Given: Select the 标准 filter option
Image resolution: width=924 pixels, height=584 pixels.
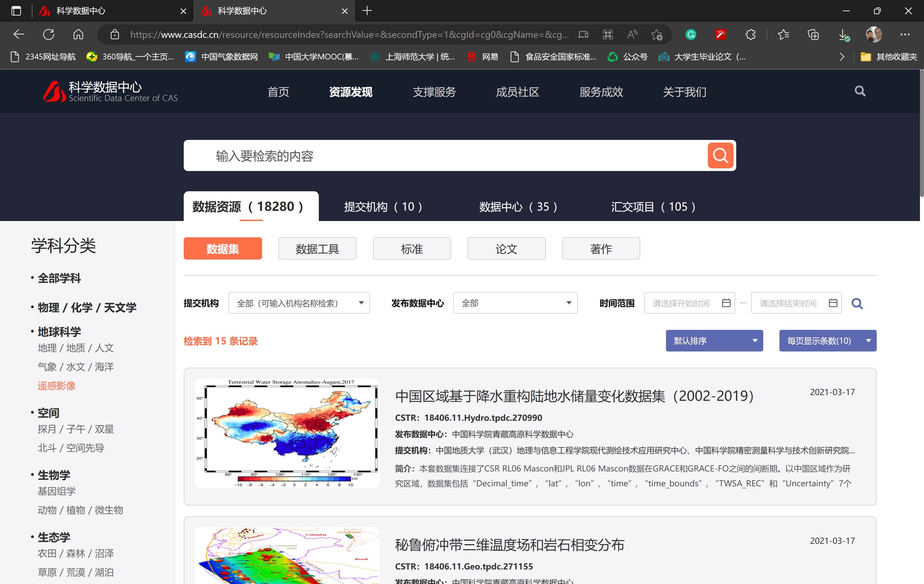Looking at the screenshot, I should click(x=411, y=248).
